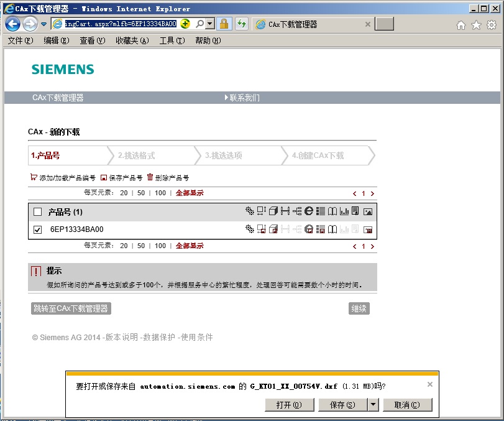Open the 保存(S) button dropdown arrow
Image resolution: width=504 pixels, height=421 pixels.
pos(373,404)
